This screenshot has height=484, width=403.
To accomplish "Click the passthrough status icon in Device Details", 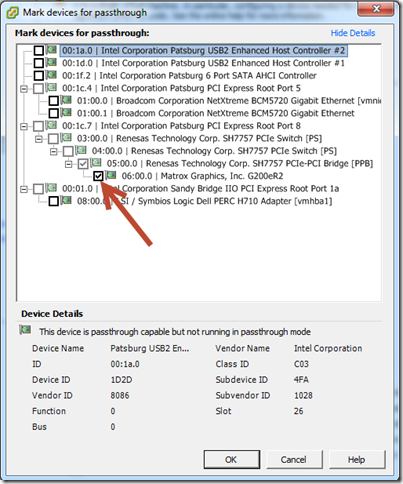I will point(25,331).
